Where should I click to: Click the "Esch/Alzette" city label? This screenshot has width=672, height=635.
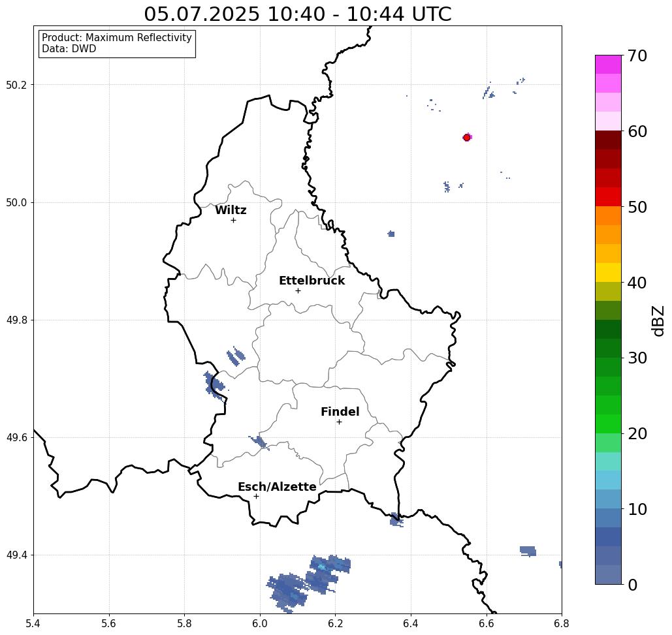pyautogui.click(x=277, y=487)
